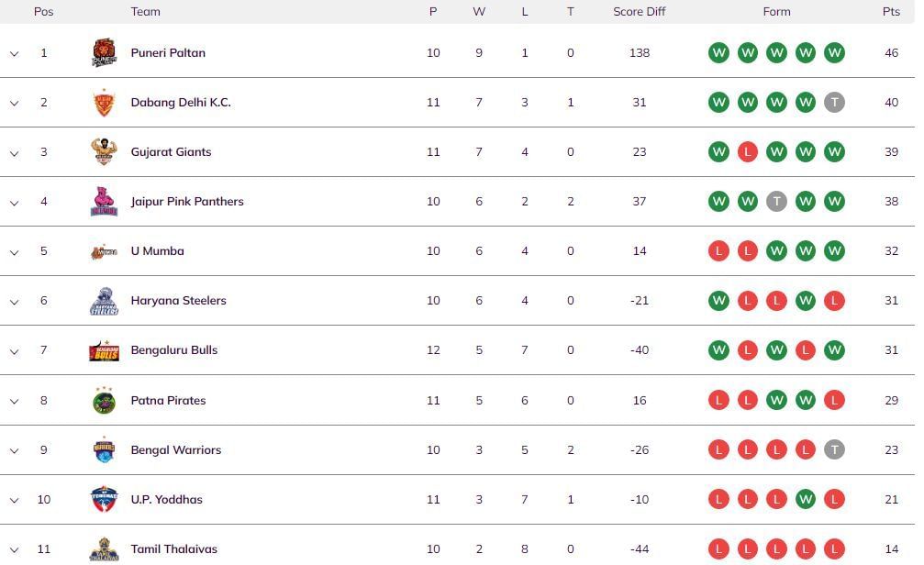The height and width of the screenshot is (565, 924).
Task: Expand the Bengal Warriors row chevron
Action: pos(15,450)
